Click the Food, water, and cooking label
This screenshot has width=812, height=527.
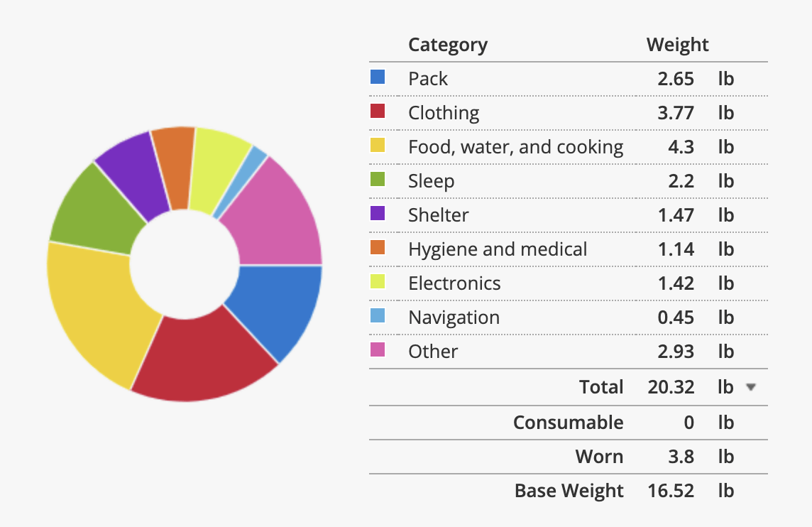[516, 147]
